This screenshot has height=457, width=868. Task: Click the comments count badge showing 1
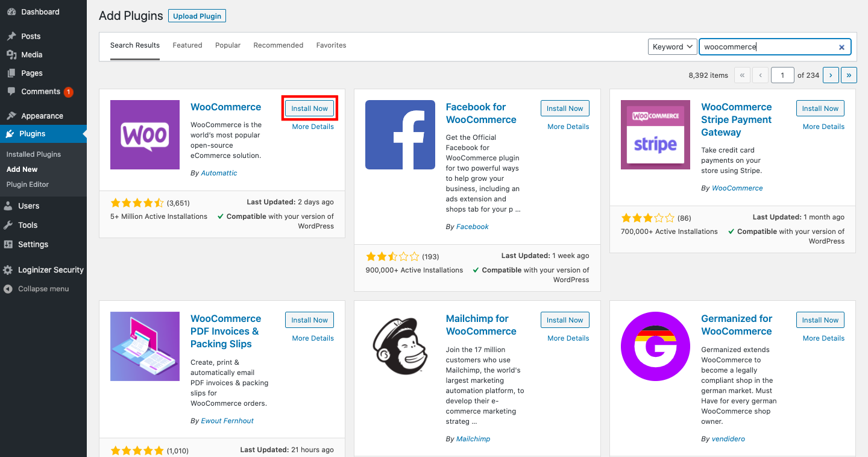(68, 92)
